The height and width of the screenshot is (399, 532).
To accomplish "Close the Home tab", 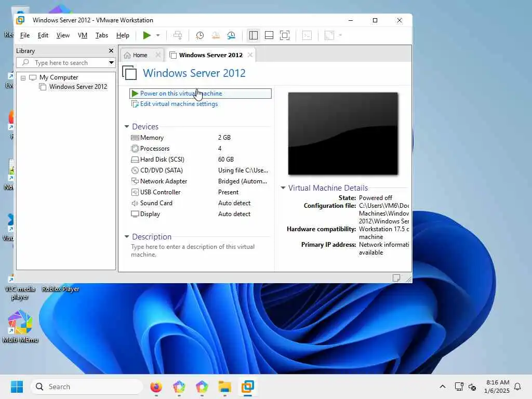I will 158,55.
